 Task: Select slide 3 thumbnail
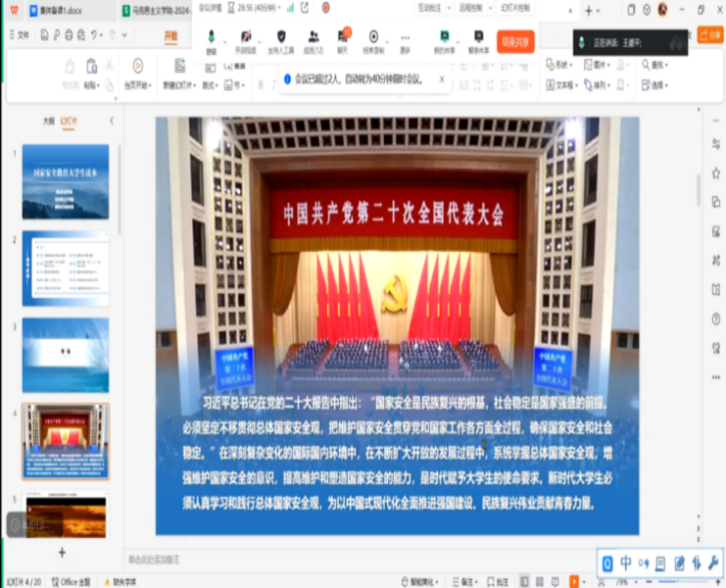66,356
